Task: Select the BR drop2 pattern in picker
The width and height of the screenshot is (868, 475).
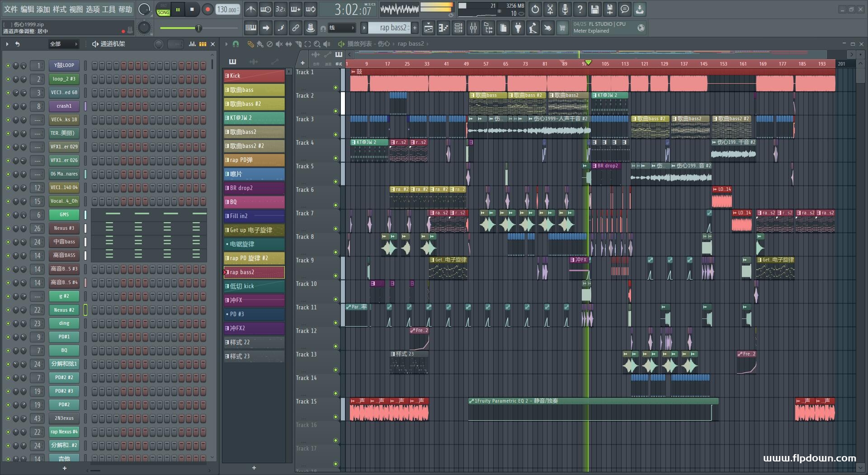Action: click(254, 188)
